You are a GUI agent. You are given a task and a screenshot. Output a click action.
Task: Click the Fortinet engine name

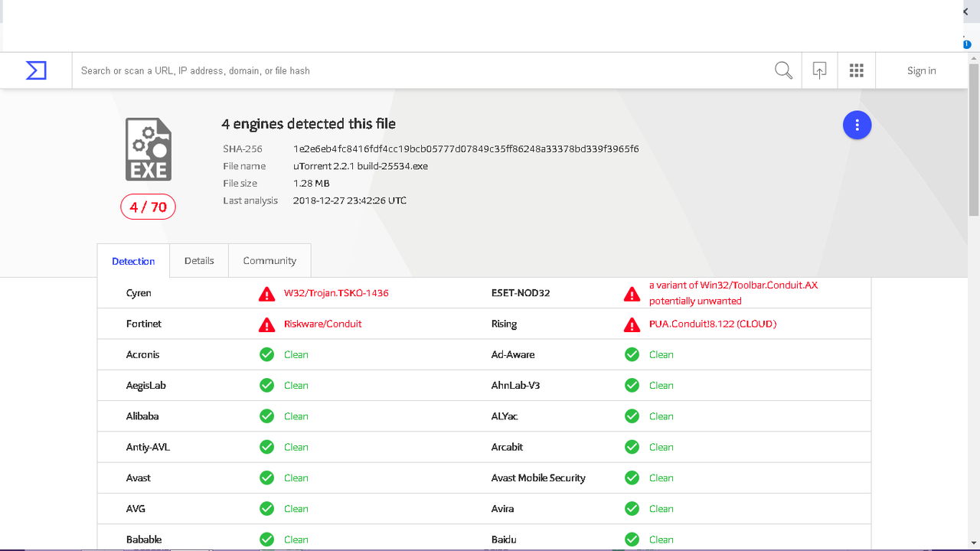[x=144, y=324]
